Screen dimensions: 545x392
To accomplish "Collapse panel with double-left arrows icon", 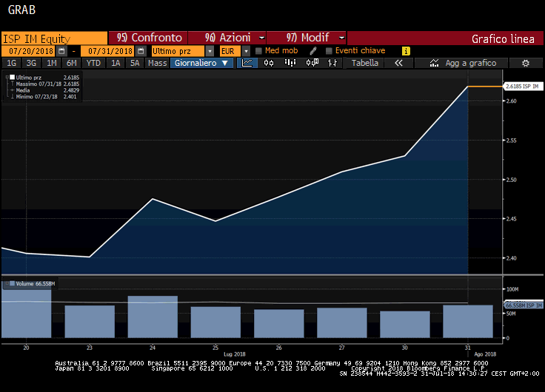I will point(398,64).
